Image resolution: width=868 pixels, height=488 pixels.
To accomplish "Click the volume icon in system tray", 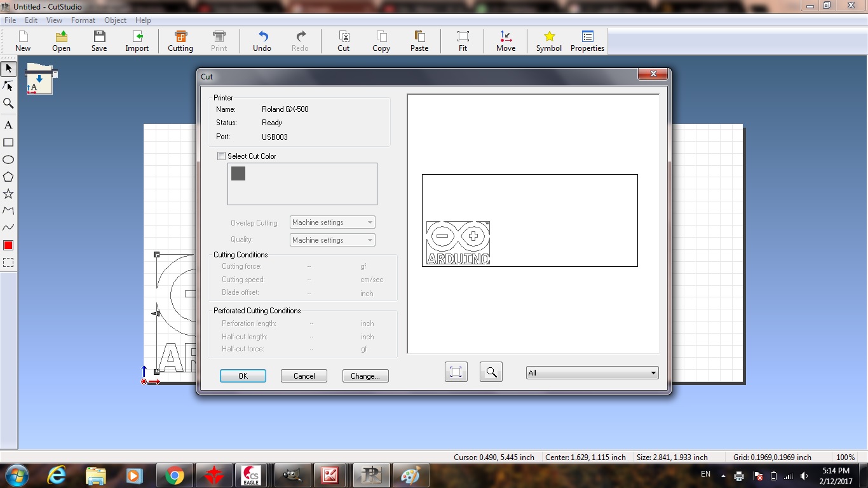I will 804,476.
